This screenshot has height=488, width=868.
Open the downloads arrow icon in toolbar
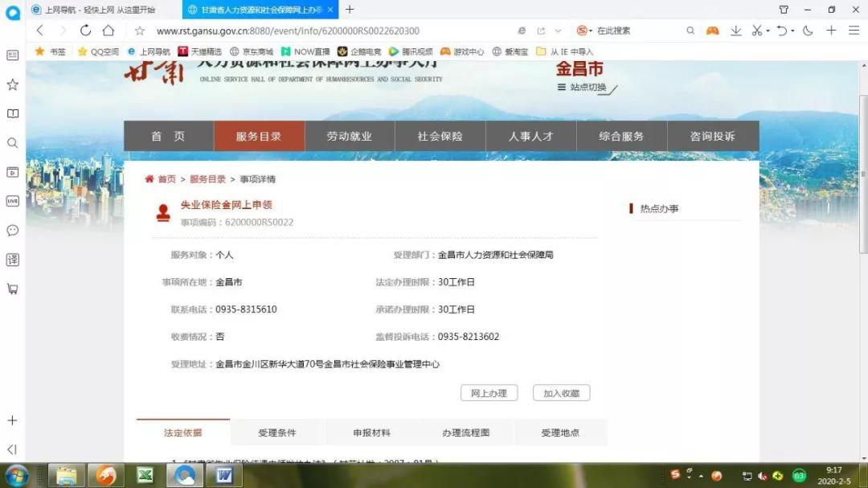coord(735,31)
